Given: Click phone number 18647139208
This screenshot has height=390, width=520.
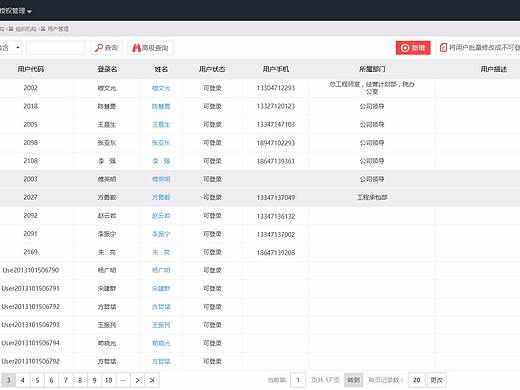Looking at the screenshot, I should pos(276,253).
